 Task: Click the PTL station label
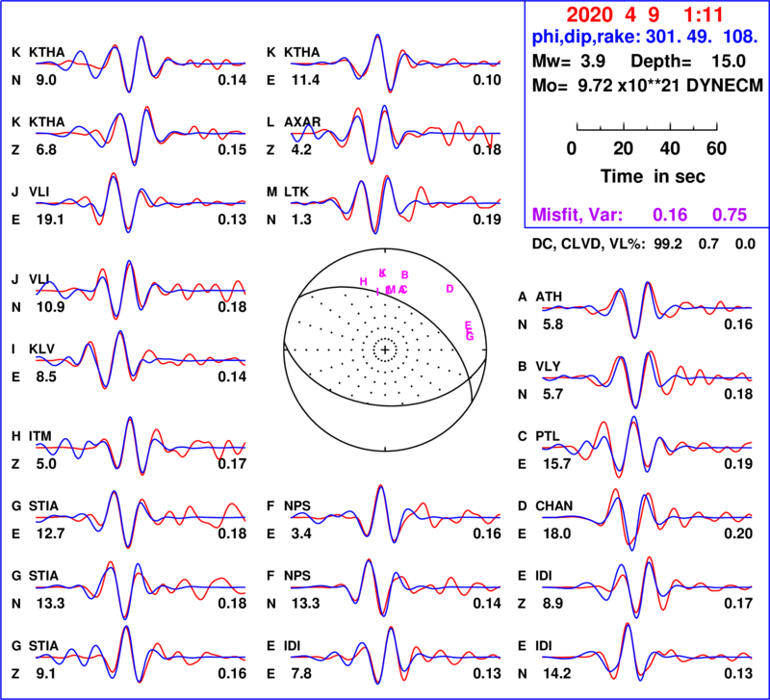click(548, 436)
